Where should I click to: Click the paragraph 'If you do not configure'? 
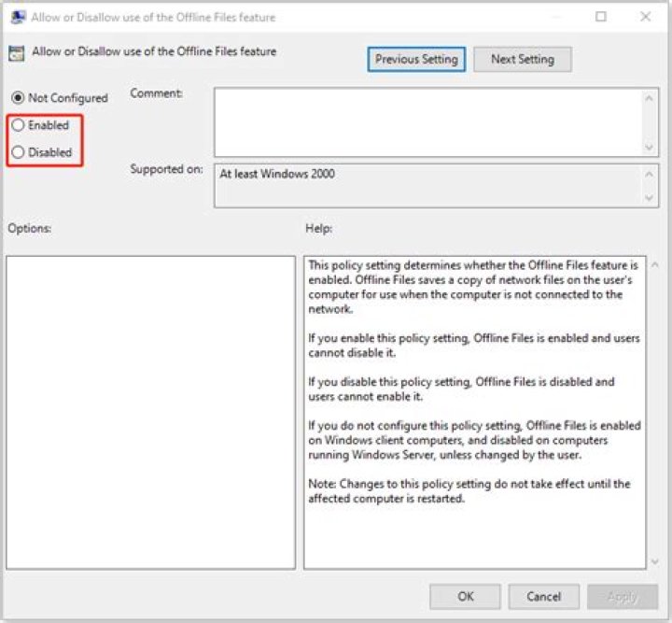474,440
